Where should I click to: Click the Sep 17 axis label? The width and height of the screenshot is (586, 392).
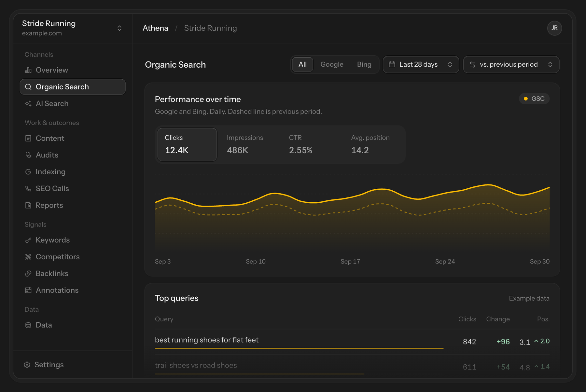point(350,262)
